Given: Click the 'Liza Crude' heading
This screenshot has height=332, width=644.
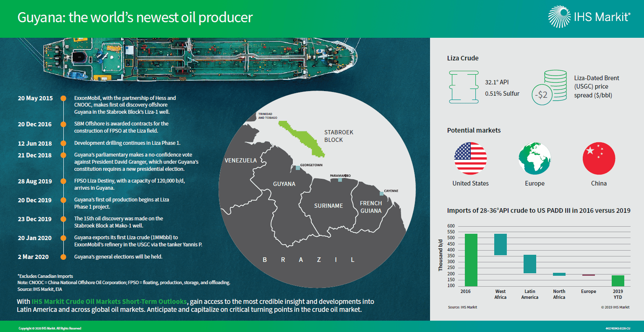Looking at the screenshot, I should 463,58.
